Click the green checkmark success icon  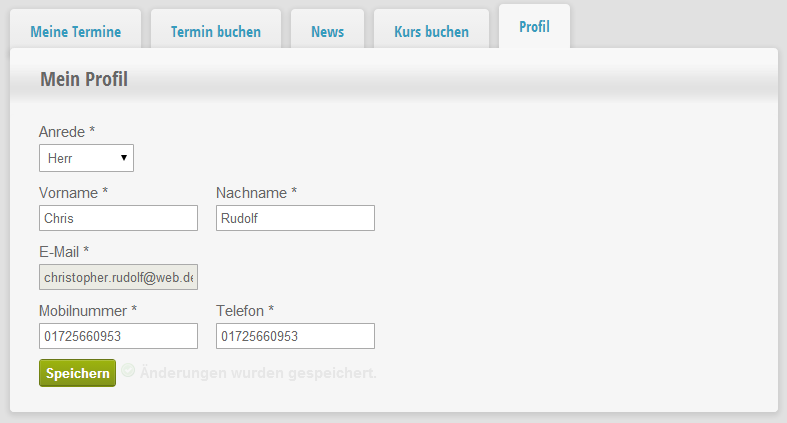coord(128,370)
